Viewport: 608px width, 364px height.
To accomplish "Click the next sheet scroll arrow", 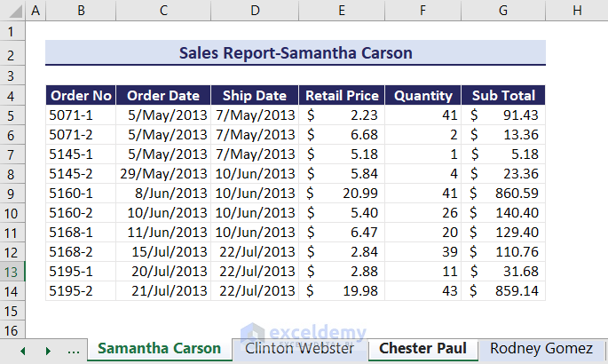I will click(x=47, y=350).
